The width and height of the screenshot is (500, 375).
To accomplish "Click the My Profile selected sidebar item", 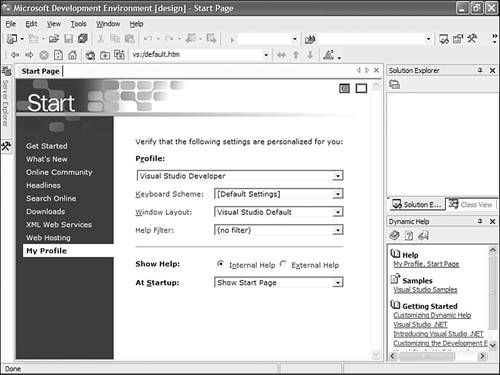I will coord(68,251).
